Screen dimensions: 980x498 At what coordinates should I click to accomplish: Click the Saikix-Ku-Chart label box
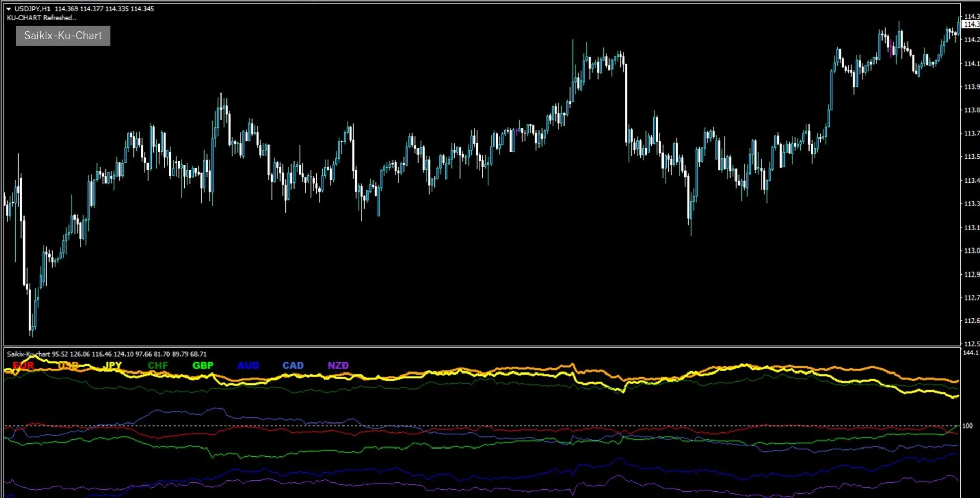point(63,36)
